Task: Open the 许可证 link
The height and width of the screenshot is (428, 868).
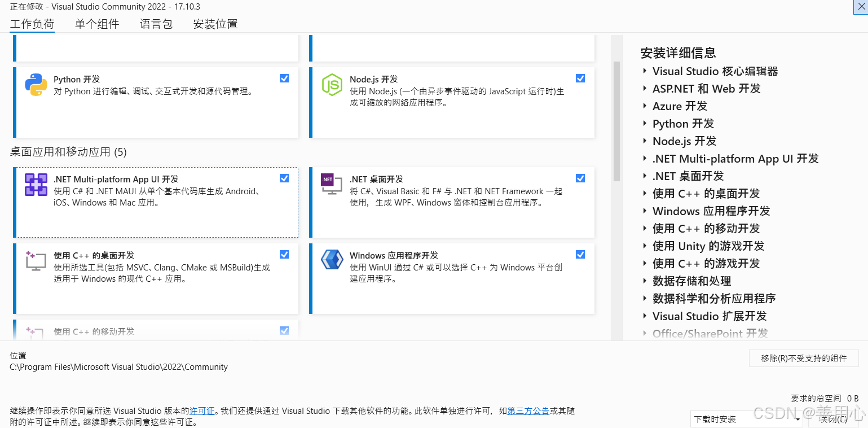Action: tap(202, 411)
